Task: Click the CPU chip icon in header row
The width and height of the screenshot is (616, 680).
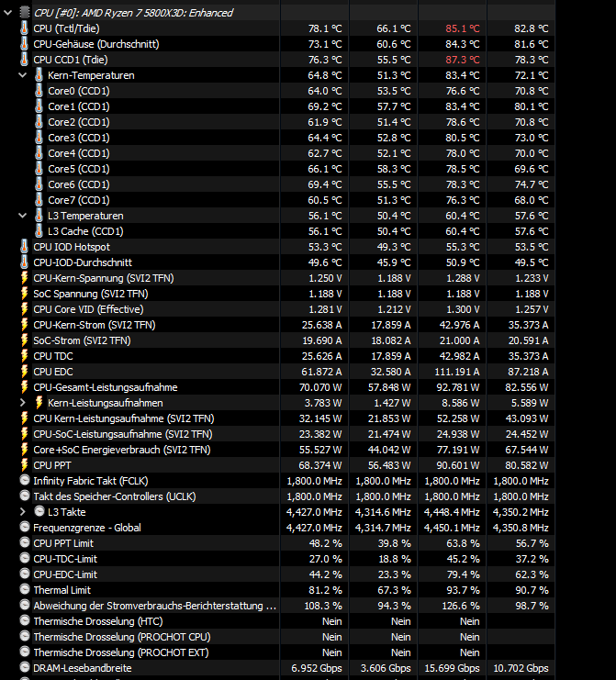Action: click(x=25, y=13)
